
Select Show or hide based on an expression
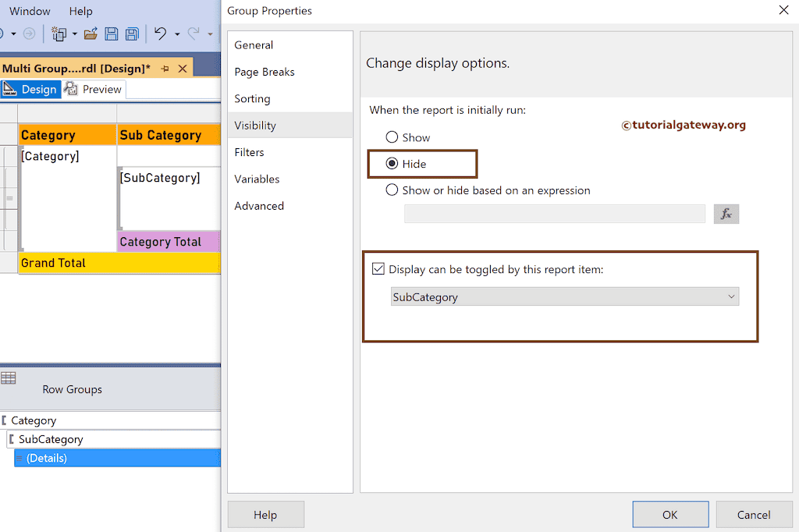(391, 190)
